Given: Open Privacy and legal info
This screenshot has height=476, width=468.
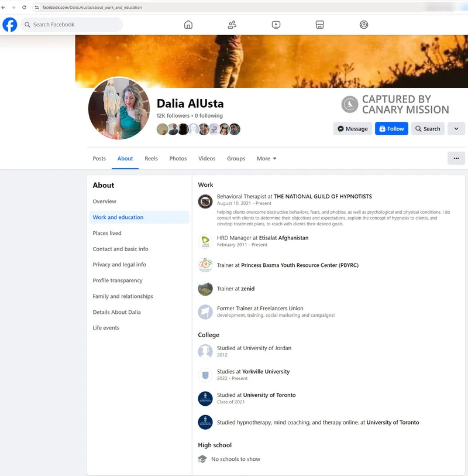Looking at the screenshot, I should coord(139,265).
